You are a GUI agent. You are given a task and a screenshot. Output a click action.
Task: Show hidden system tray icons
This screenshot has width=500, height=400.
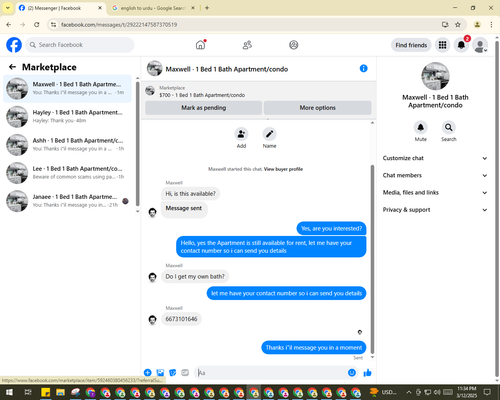(x=409, y=392)
